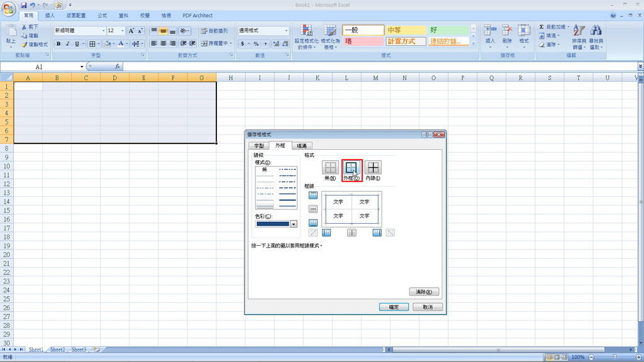This screenshot has height=362, width=644.
Task: Click the font color A icon
Action: click(121, 43)
